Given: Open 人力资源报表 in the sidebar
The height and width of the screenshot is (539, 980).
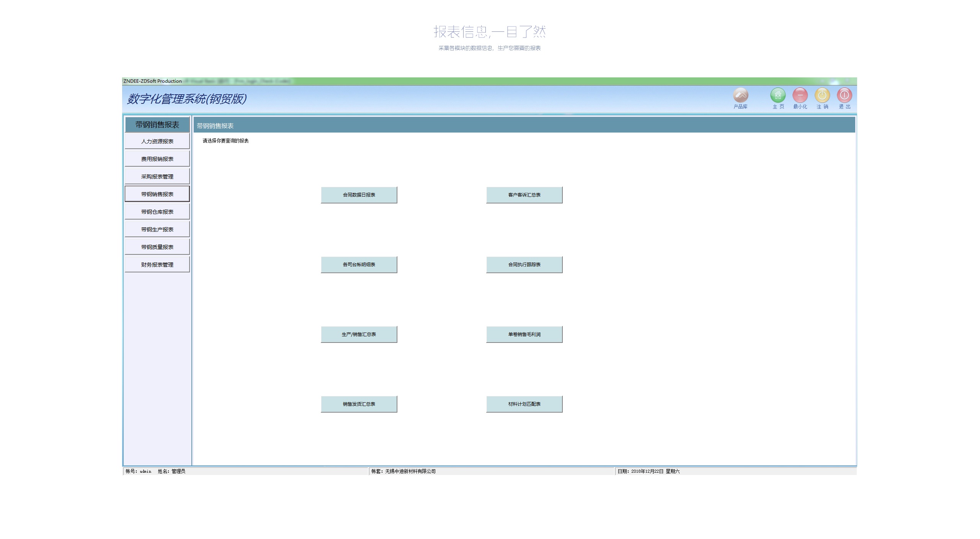Looking at the screenshot, I should pos(157,141).
